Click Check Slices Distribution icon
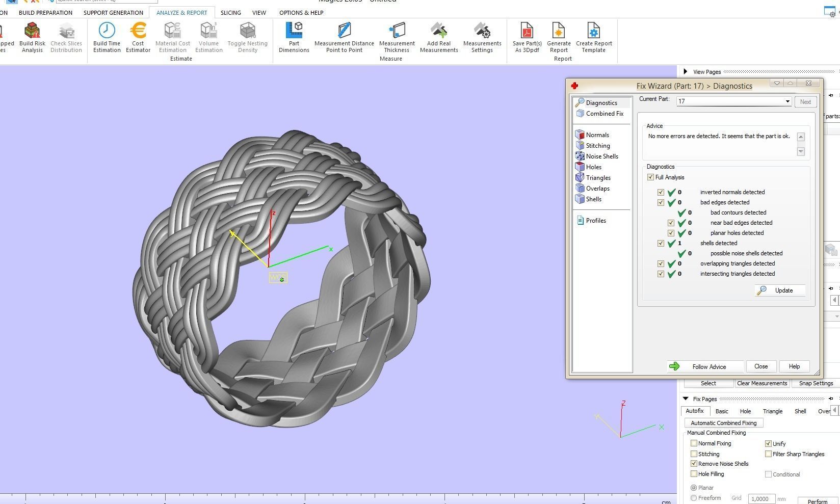Viewport: 840px width, 504px height. click(66, 37)
